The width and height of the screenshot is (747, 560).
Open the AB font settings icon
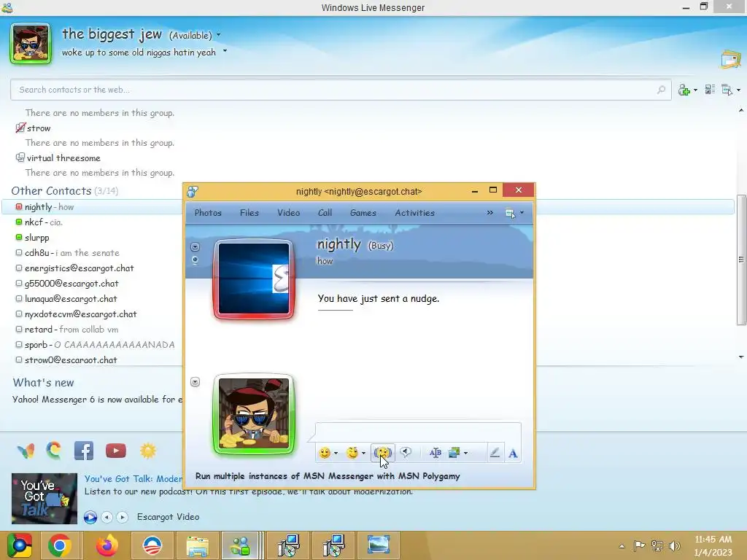435,453
